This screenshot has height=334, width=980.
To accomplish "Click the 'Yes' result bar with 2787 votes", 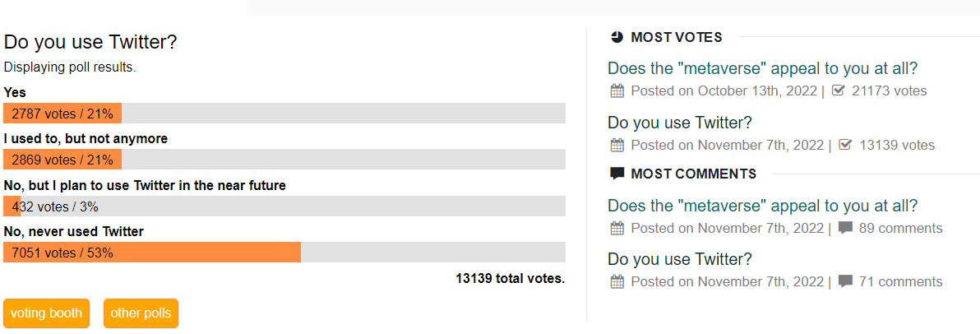I will (x=284, y=114).
